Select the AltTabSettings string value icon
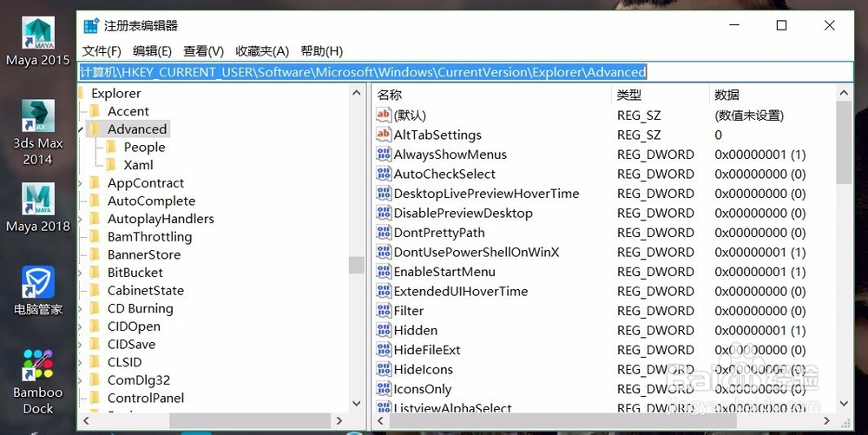Screen dimensions: 868x435 tap(383, 135)
